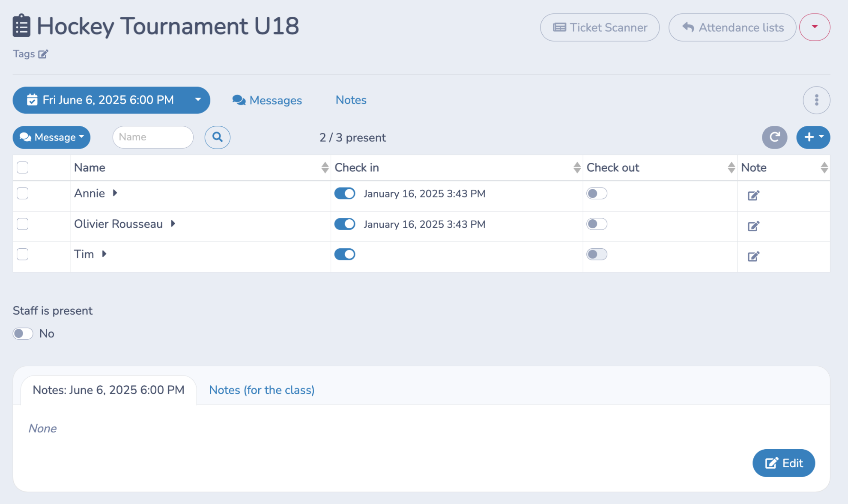The height and width of the screenshot is (504, 848).
Task: Toggle Olivier Rousseau's check-in switch
Action: tap(345, 224)
